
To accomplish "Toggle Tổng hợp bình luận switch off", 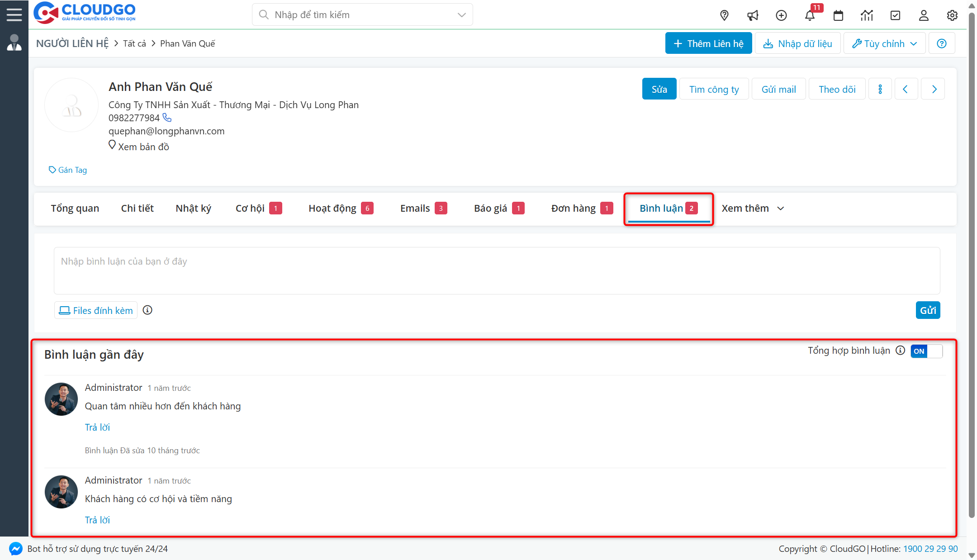I will [926, 351].
